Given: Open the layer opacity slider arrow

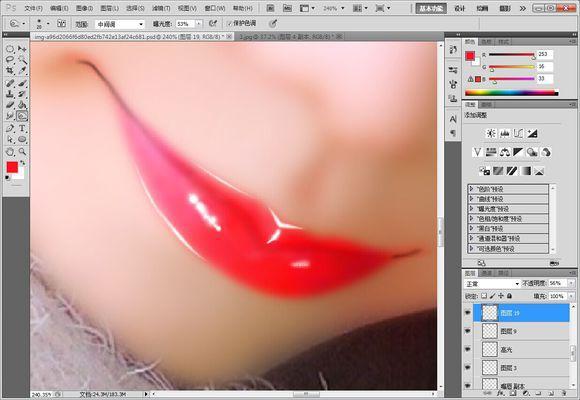Looking at the screenshot, I should [x=571, y=283].
